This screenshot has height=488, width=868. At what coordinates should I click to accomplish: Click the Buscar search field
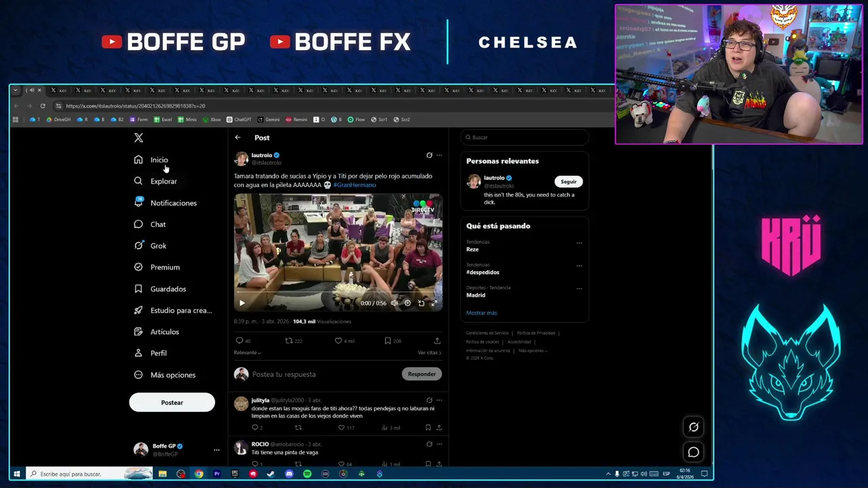(x=524, y=138)
